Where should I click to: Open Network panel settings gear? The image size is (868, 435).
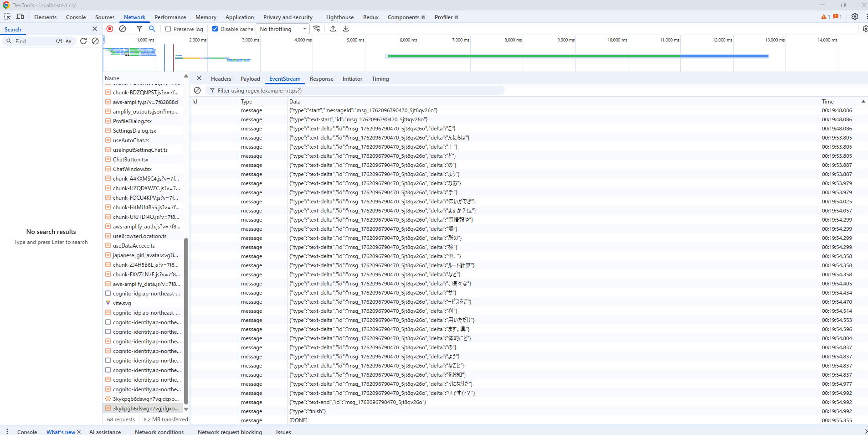(865, 29)
